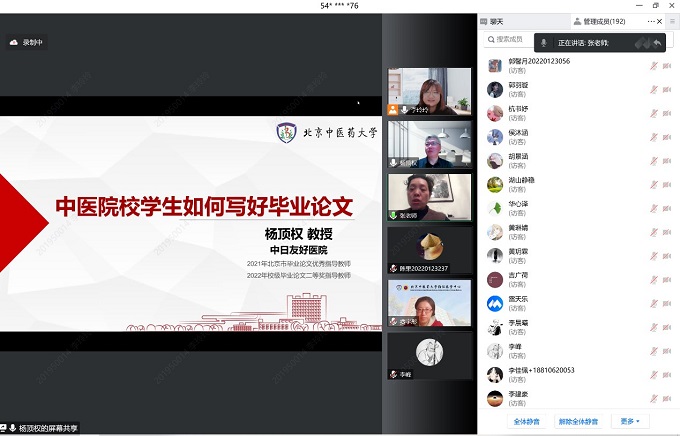Unmute 胡景涵's microphone
This screenshot has height=436, width=680.
pos(653,160)
